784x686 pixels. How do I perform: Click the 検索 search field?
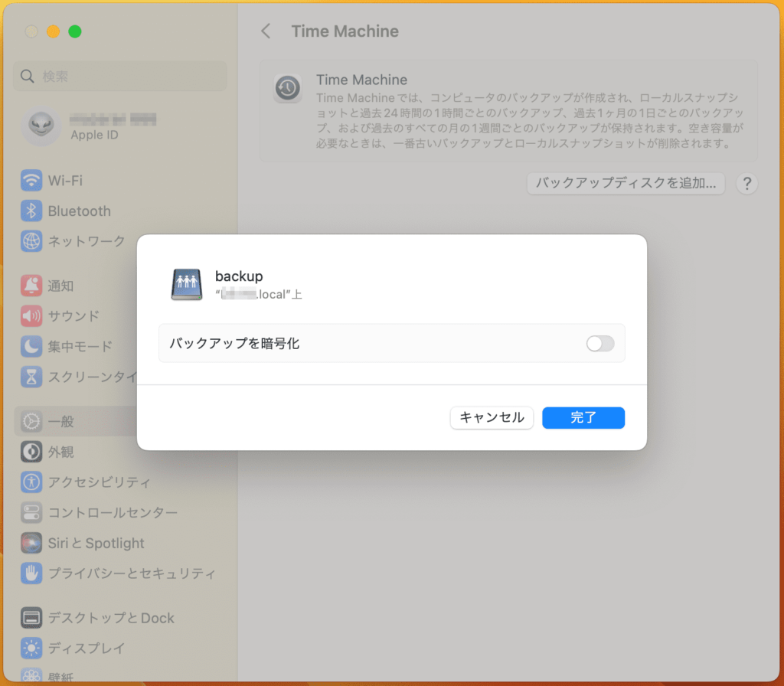[x=120, y=76]
